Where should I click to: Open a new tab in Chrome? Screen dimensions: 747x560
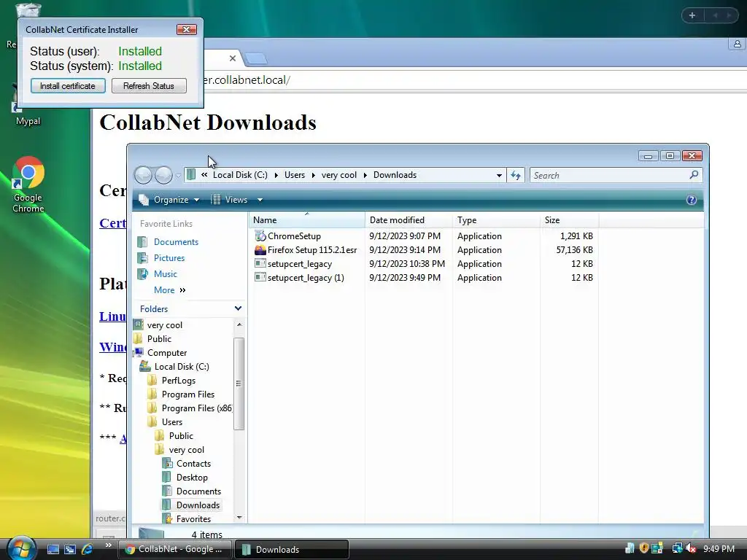tap(256, 58)
